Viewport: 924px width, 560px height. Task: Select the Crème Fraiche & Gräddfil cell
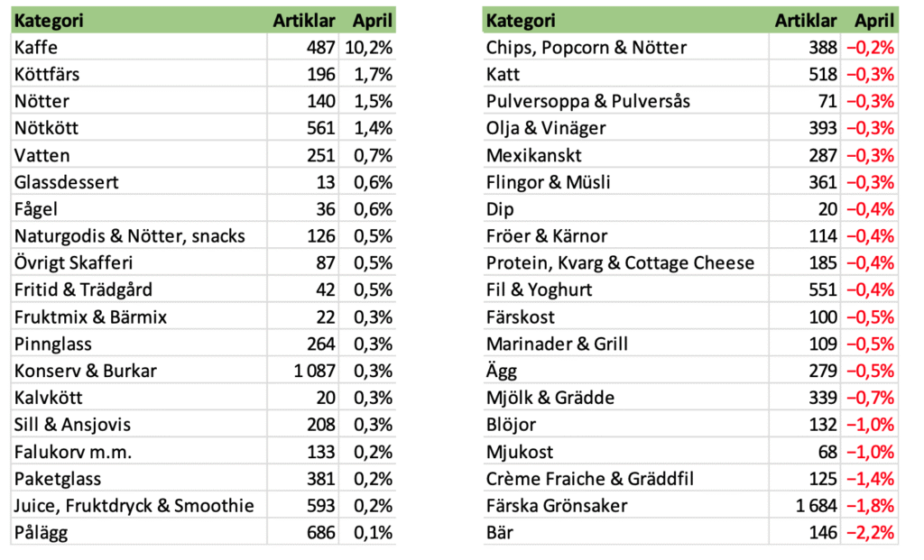pyautogui.click(x=588, y=479)
